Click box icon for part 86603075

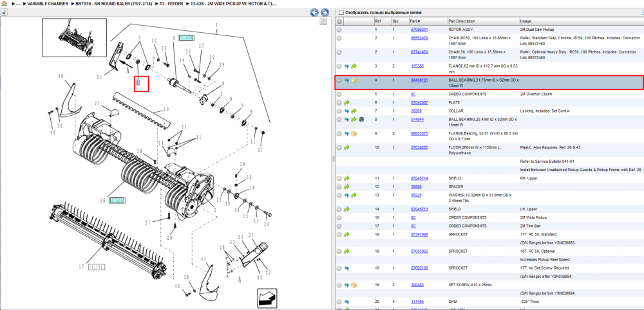[x=354, y=134]
